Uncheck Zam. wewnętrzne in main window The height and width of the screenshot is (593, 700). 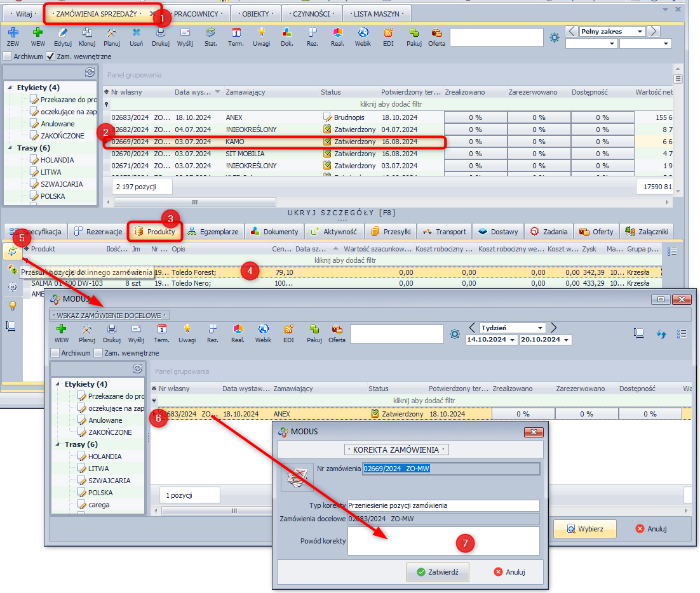[50, 57]
